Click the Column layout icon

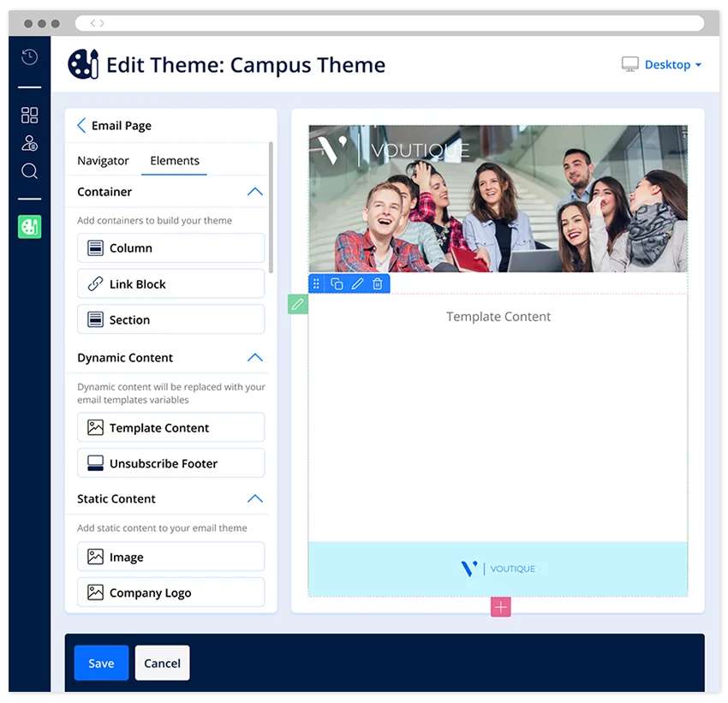point(95,247)
